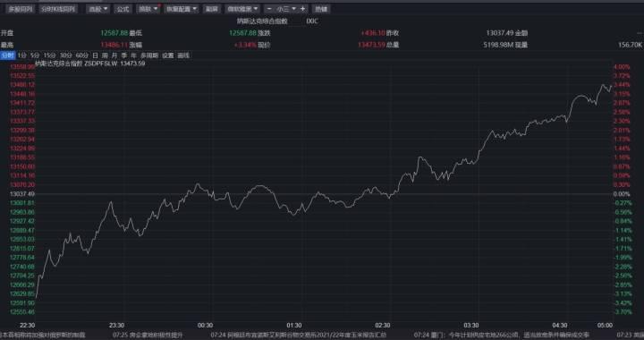Open the 多股同列 multi-stock view
Viewport: 644px width, 340px height.
click(20, 9)
